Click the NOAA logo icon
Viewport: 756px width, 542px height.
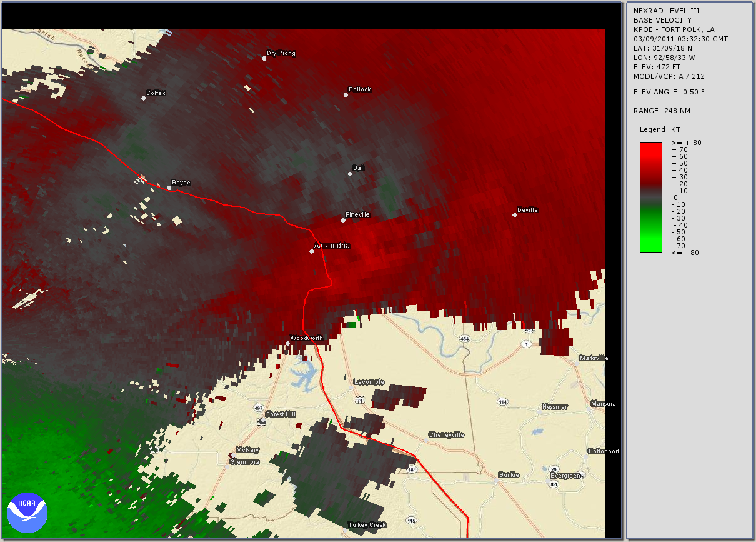click(27, 513)
